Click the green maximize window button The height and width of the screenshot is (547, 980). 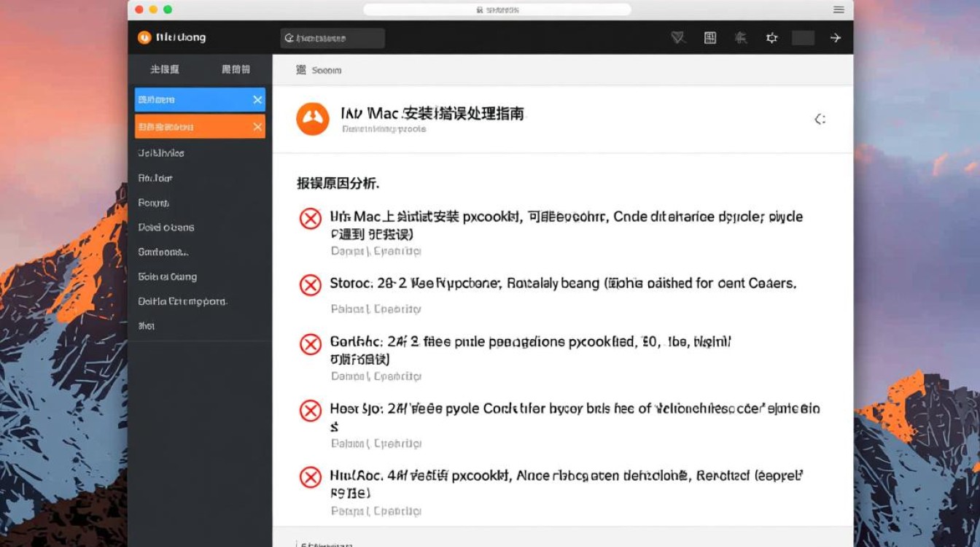(x=168, y=9)
